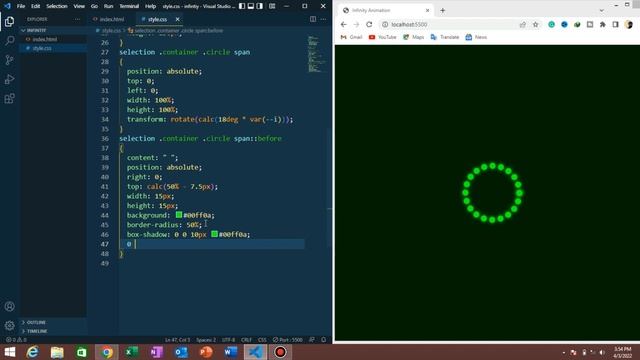Toggle panel layout icon in title bar

click(251, 6)
